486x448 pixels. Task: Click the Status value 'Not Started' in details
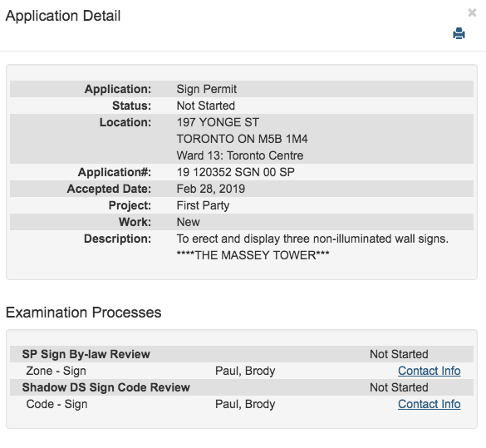[x=206, y=106]
